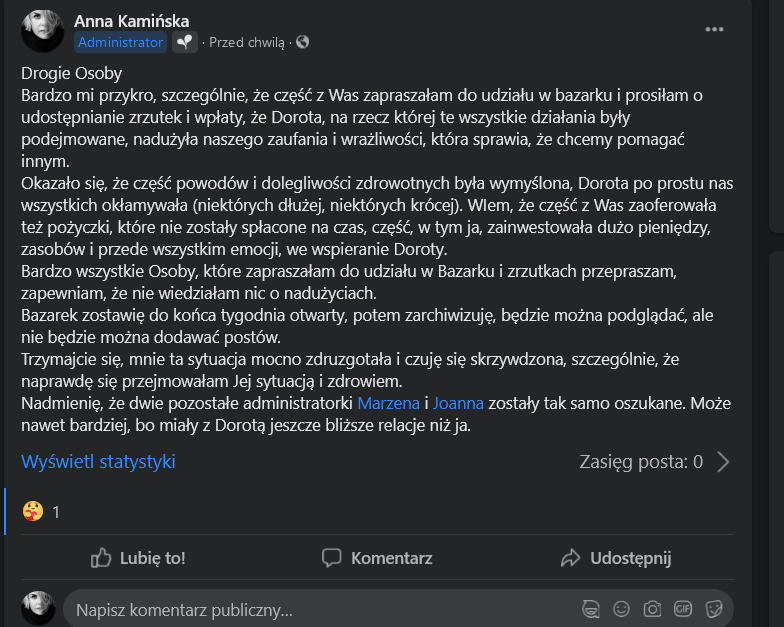The image size is (784, 627).
Task: Open Wyświetl statystyki link
Action: (98, 462)
